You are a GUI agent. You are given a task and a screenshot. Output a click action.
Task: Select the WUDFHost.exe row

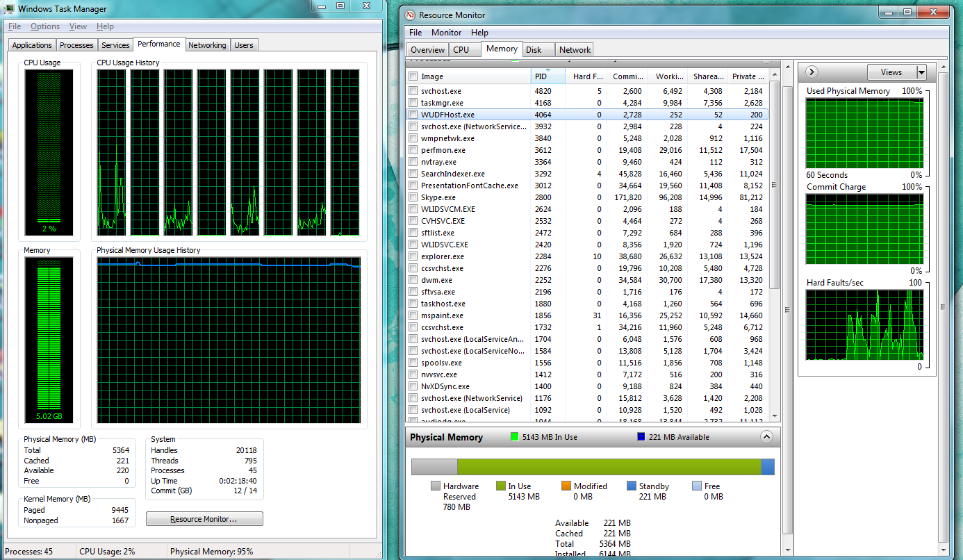(x=587, y=115)
